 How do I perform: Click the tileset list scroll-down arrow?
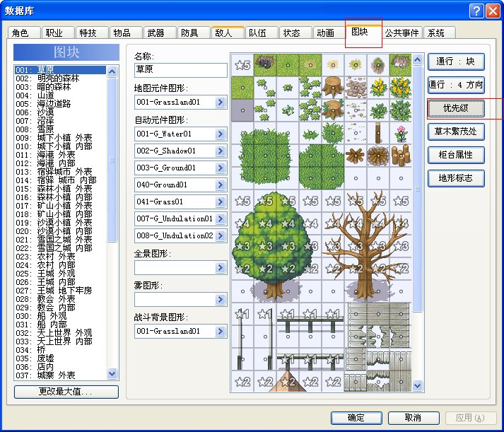pyautogui.click(x=112, y=373)
